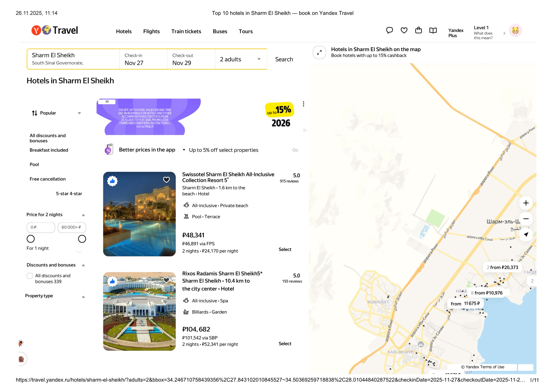Toggle the All discounts and bonuses quick filter
This screenshot has height=392, width=555.
pyautogui.click(x=48, y=138)
